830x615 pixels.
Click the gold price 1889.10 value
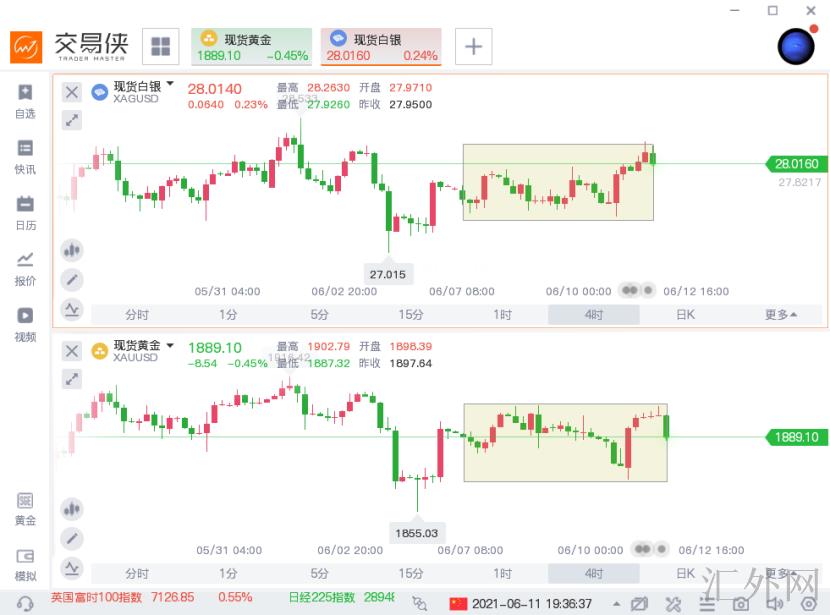tap(215, 348)
